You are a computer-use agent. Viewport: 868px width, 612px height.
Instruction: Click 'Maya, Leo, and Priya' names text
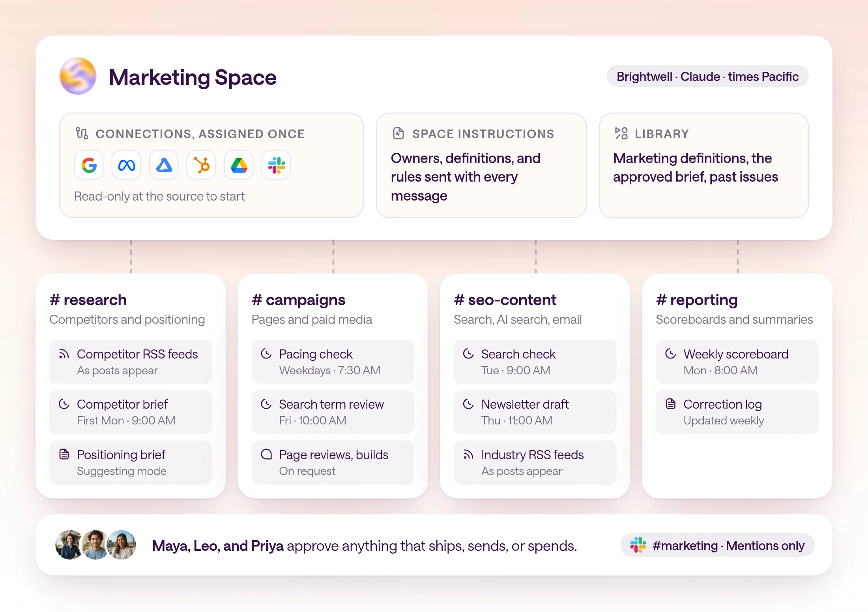pyautogui.click(x=218, y=546)
